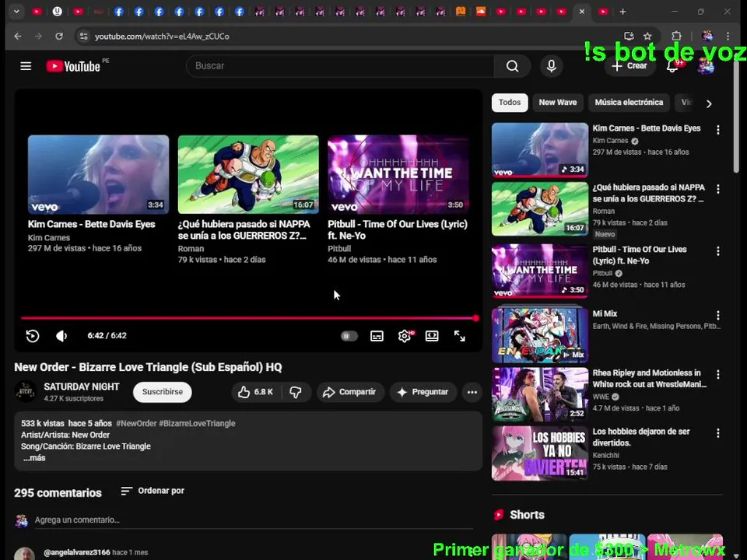This screenshot has height=560, width=747.
Task: Open Pitbull Time Of Our Lives end-screen card
Action: click(398, 174)
